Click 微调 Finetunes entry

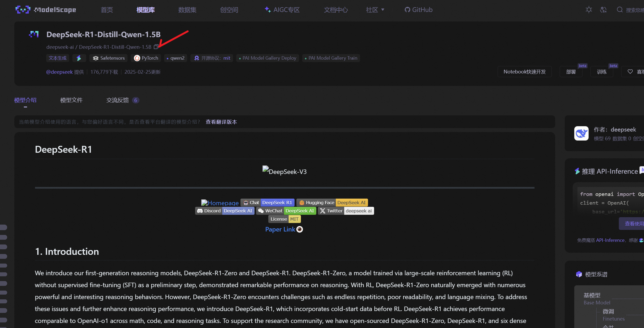point(614,315)
